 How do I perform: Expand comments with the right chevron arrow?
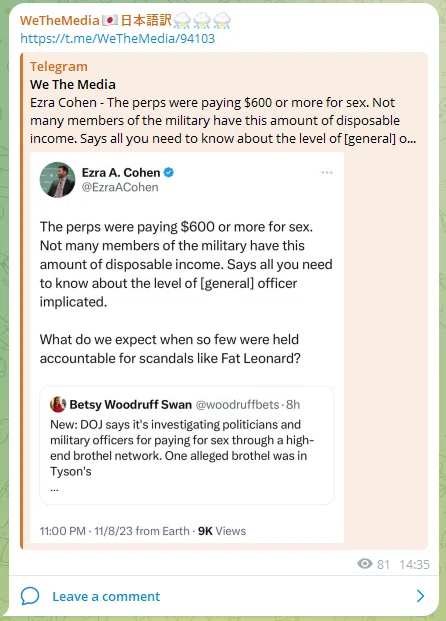coord(420,596)
